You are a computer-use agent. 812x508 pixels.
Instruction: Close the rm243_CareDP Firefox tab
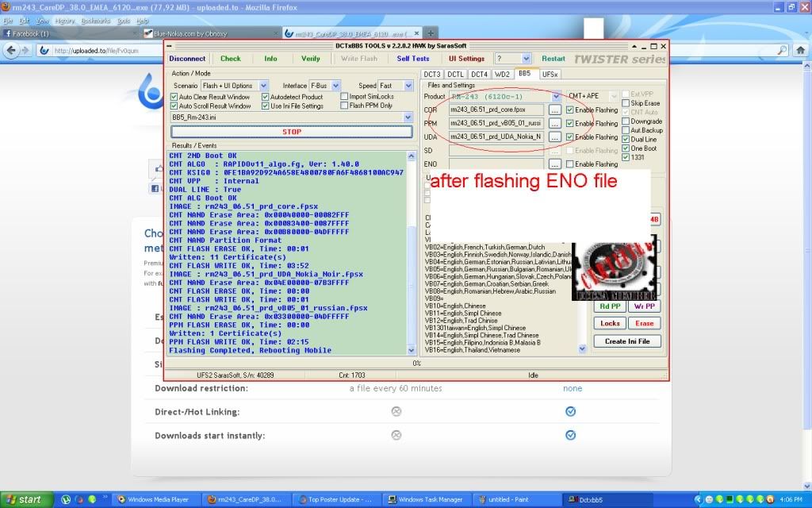(416, 33)
